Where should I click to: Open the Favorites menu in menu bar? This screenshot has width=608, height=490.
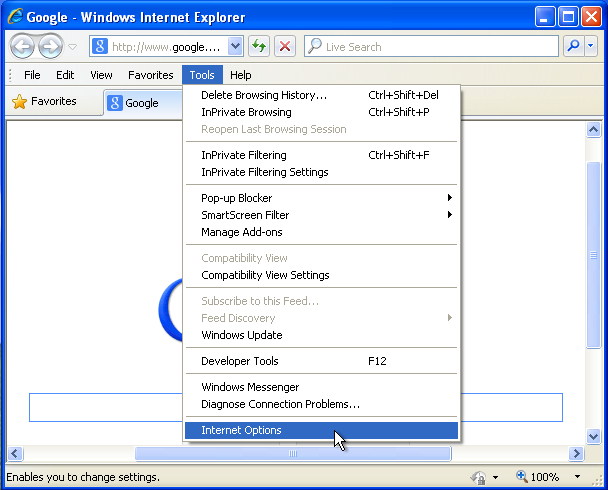pyautogui.click(x=150, y=75)
